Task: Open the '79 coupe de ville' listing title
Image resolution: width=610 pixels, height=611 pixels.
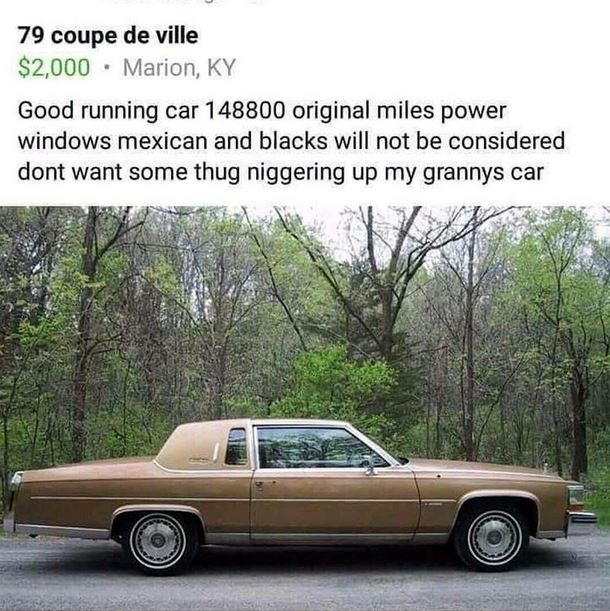Action: pos(108,36)
